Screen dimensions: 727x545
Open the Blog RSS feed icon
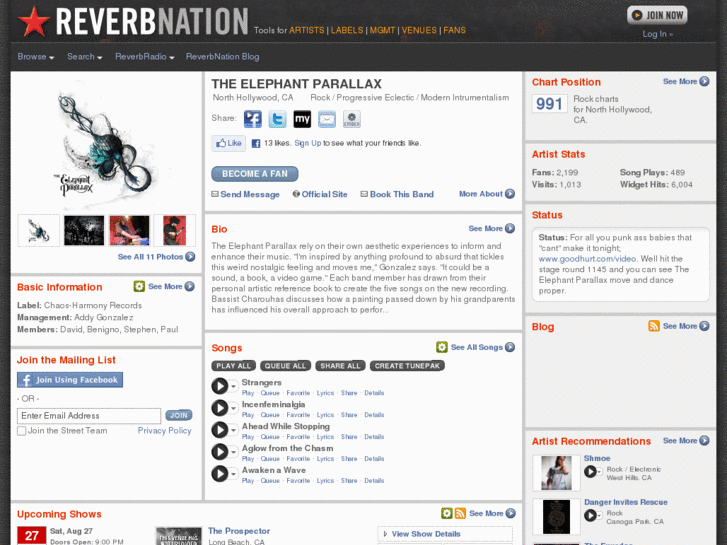pos(654,326)
